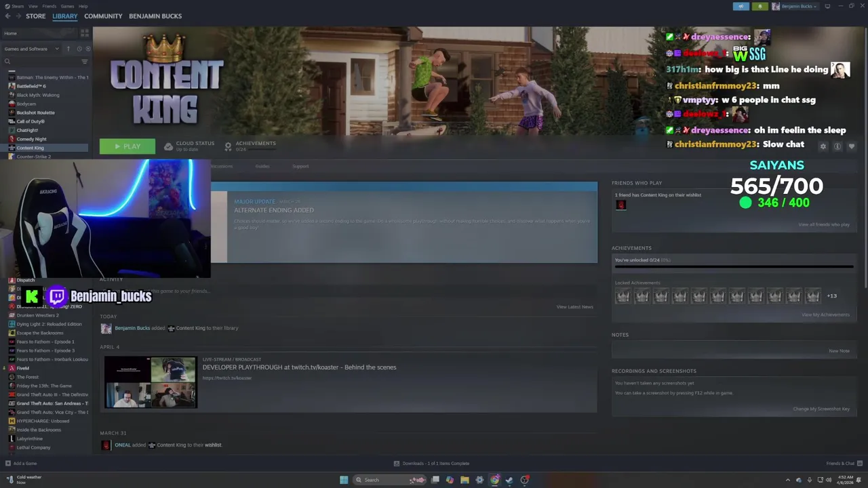The width and height of the screenshot is (868, 488).
Task: Click the wishlist link in ONEAL's activity
Action: pyautogui.click(x=213, y=445)
